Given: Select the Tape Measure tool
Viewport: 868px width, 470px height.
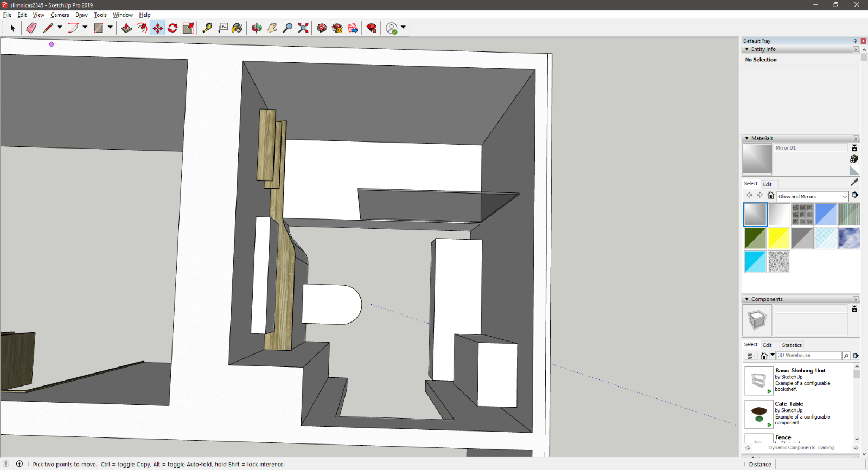Looking at the screenshot, I should [207, 28].
